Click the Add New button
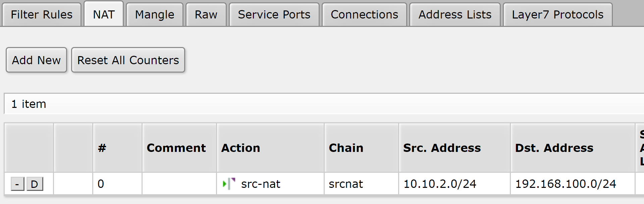The width and height of the screenshot is (644, 204). point(36,60)
